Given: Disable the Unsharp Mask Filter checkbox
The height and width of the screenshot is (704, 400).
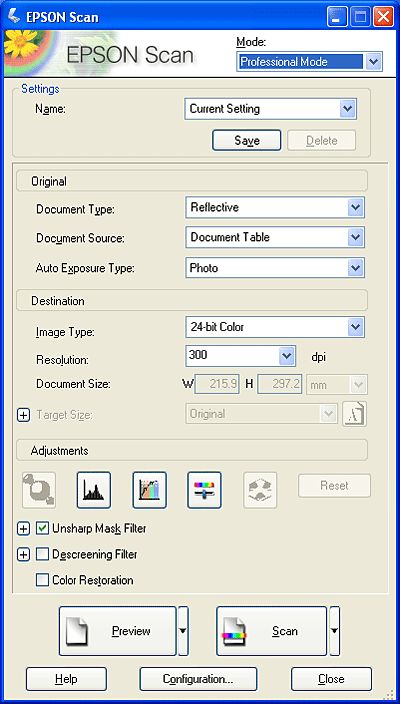Looking at the screenshot, I should (43, 528).
